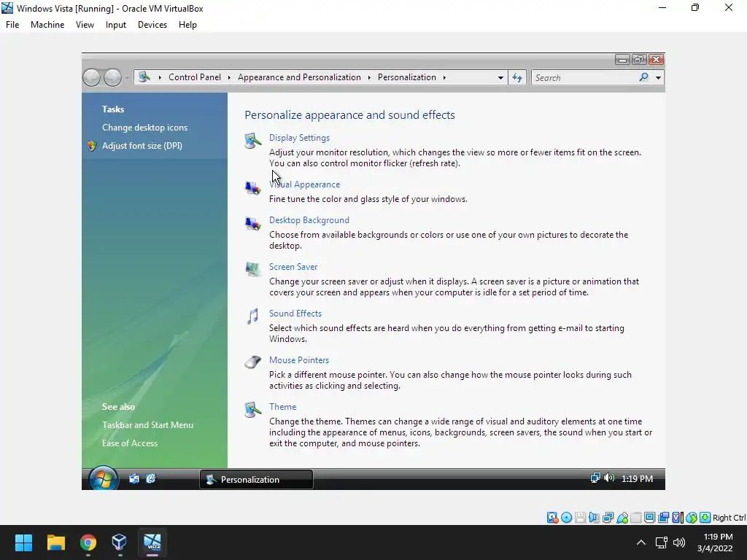Open the Help menu

pos(187,25)
